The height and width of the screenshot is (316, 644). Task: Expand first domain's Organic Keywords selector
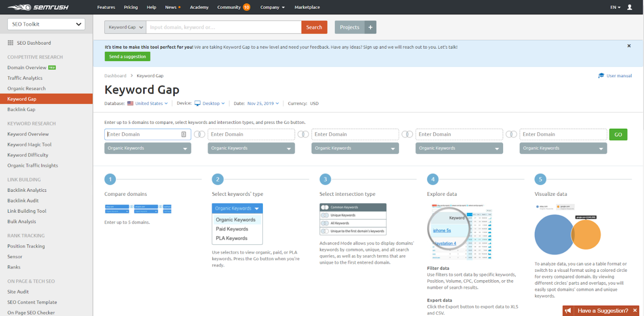(148, 148)
